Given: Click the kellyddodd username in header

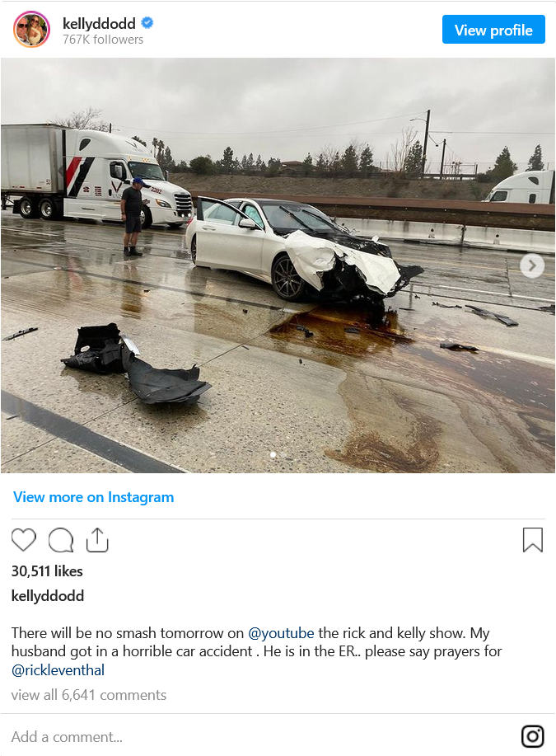Looking at the screenshot, I should (99, 22).
